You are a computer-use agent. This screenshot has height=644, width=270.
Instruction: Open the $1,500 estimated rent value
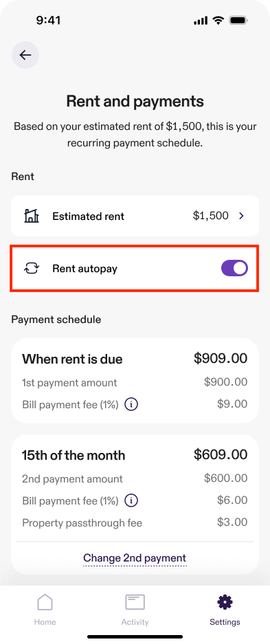click(210, 216)
